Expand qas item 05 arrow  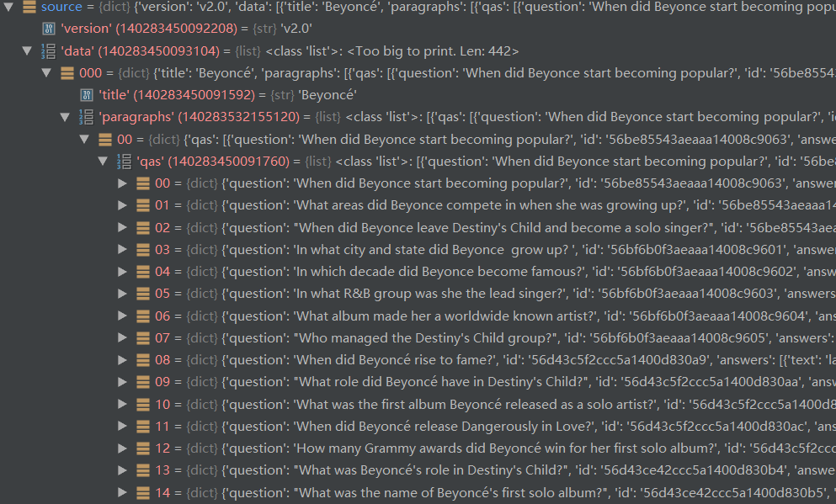pyautogui.click(x=122, y=294)
